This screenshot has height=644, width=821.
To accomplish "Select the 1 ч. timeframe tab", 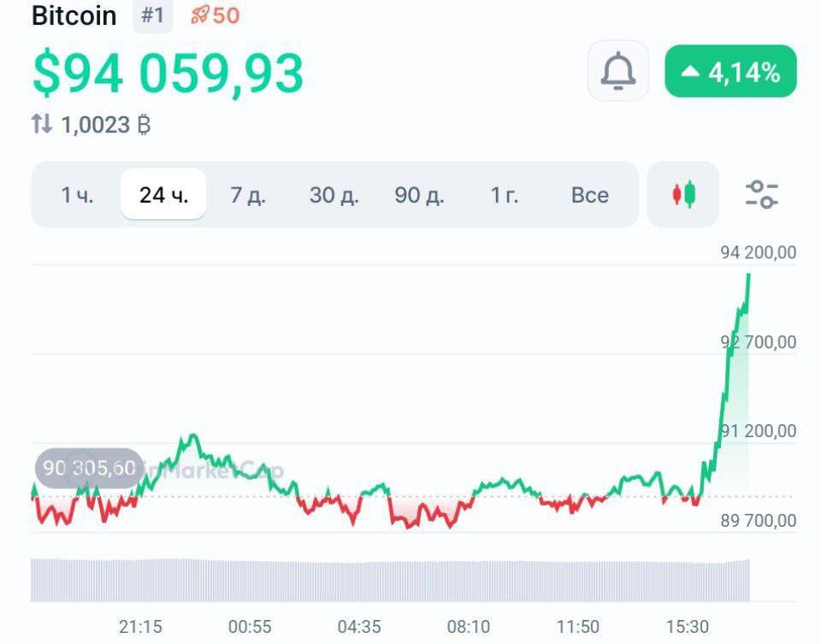I will [77, 195].
